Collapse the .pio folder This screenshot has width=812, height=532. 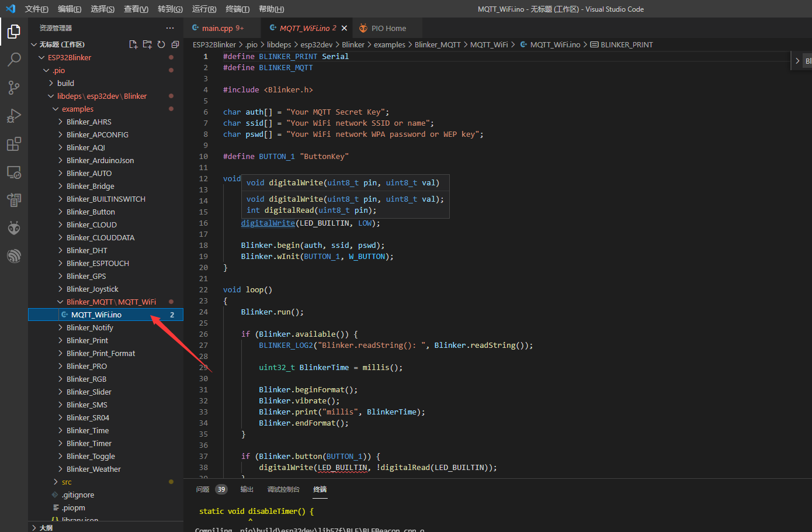[106, 70]
